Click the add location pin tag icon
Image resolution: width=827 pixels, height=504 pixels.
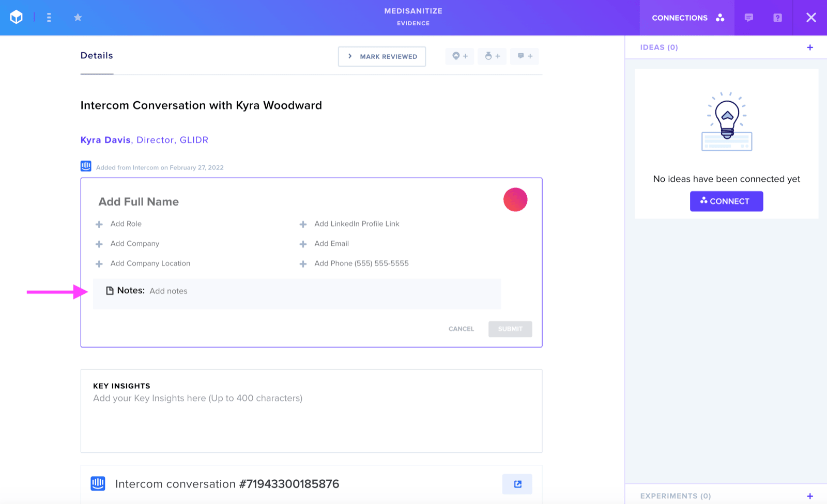pos(460,56)
